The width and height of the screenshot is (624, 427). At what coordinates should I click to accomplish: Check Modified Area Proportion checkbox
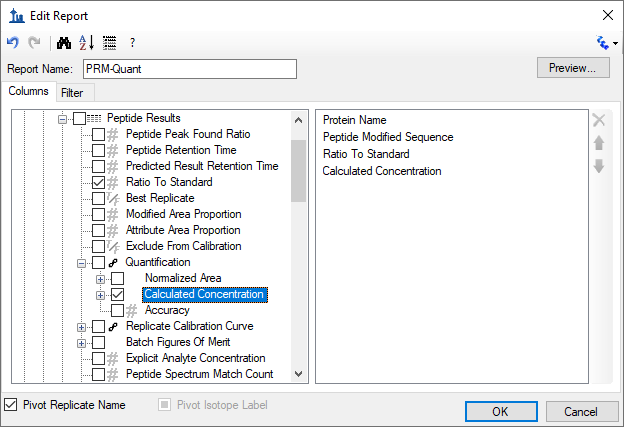point(98,214)
